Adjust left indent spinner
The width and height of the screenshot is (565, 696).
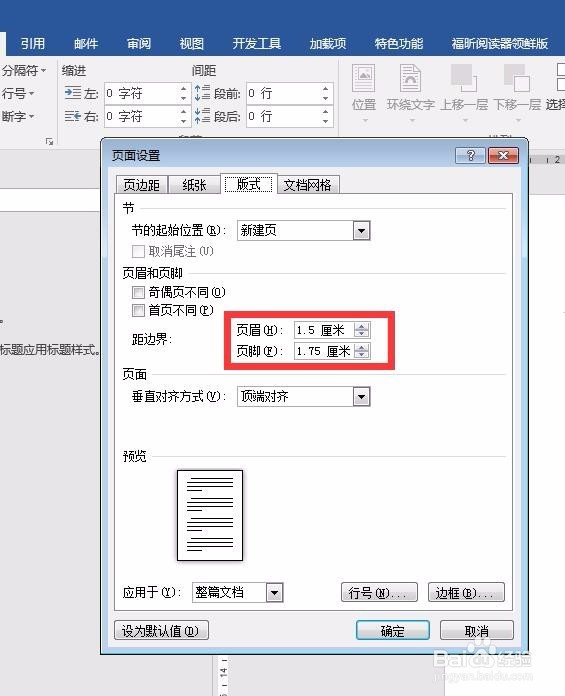pyautogui.click(x=184, y=93)
